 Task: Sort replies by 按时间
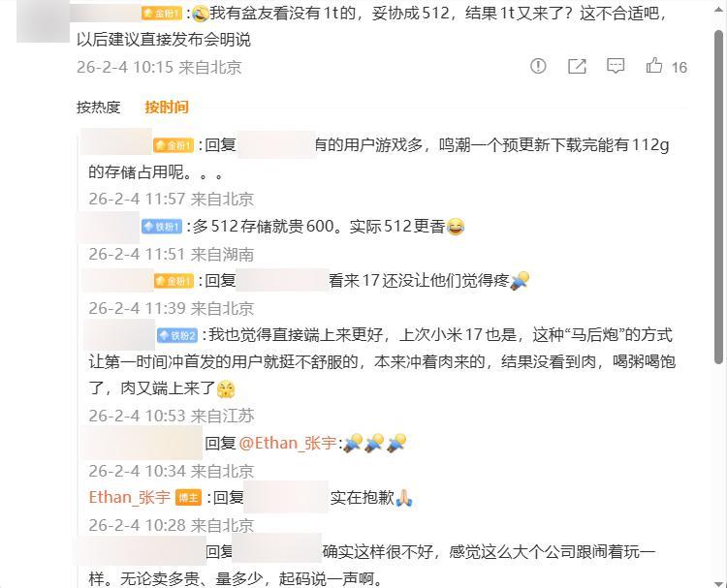[x=167, y=107]
